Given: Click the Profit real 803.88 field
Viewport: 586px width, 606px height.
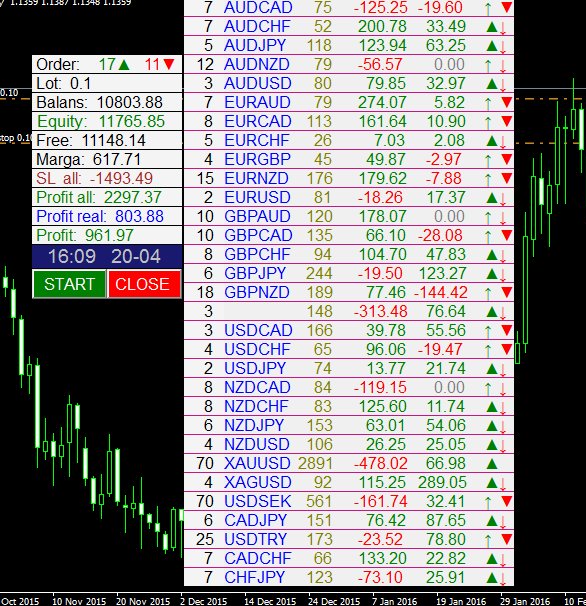Looking at the screenshot, I should 107,216.
